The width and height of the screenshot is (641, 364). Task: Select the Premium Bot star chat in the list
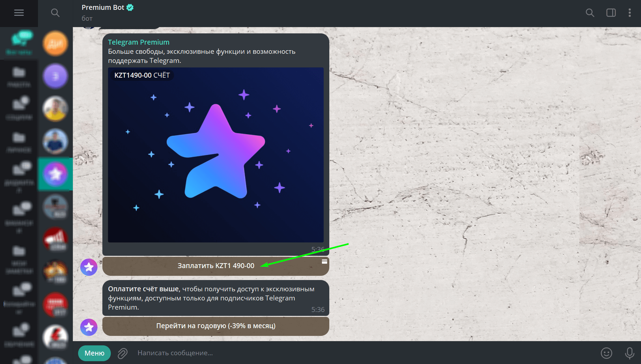point(55,174)
